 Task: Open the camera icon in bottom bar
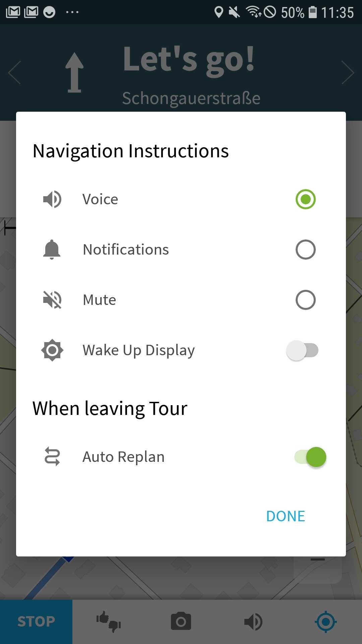181,622
